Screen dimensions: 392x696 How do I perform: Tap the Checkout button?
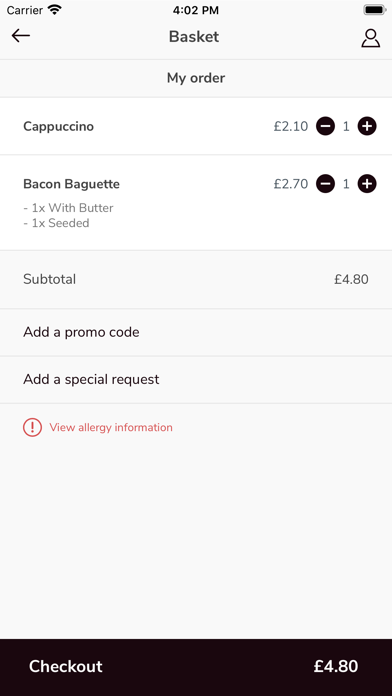196,667
